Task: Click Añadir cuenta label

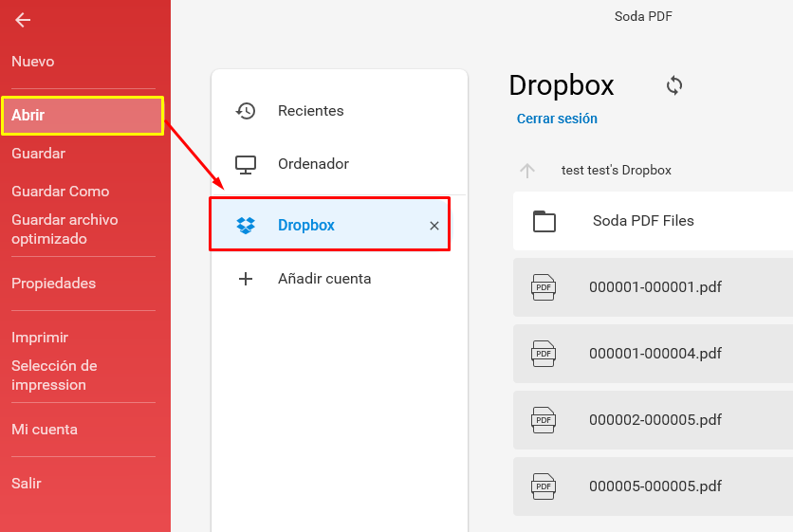Action: coord(324,279)
